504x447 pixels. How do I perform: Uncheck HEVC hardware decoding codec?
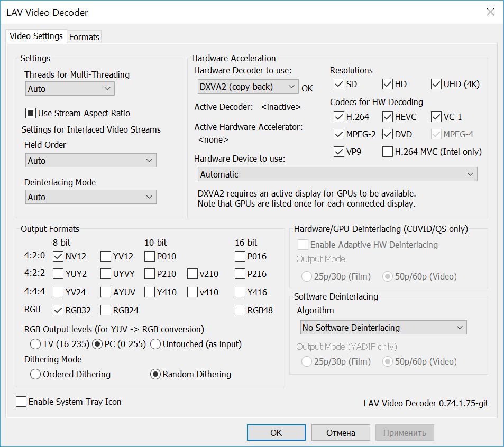click(388, 117)
